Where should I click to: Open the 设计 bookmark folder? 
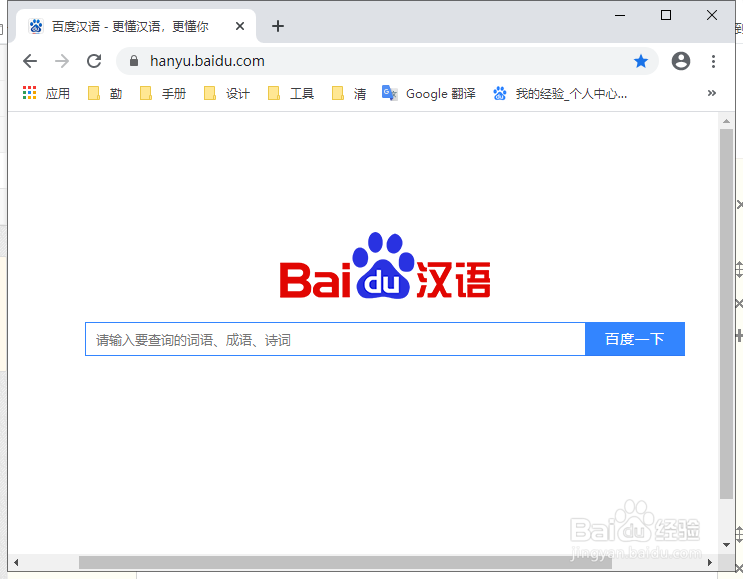tap(227, 93)
